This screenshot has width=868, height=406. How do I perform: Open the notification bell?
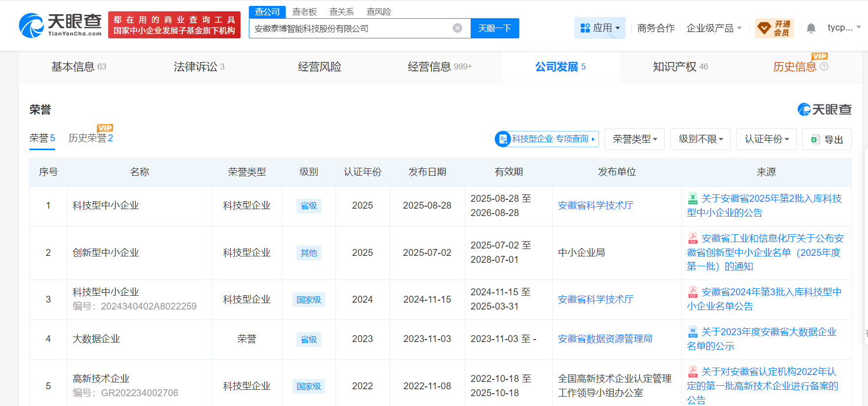(x=811, y=28)
